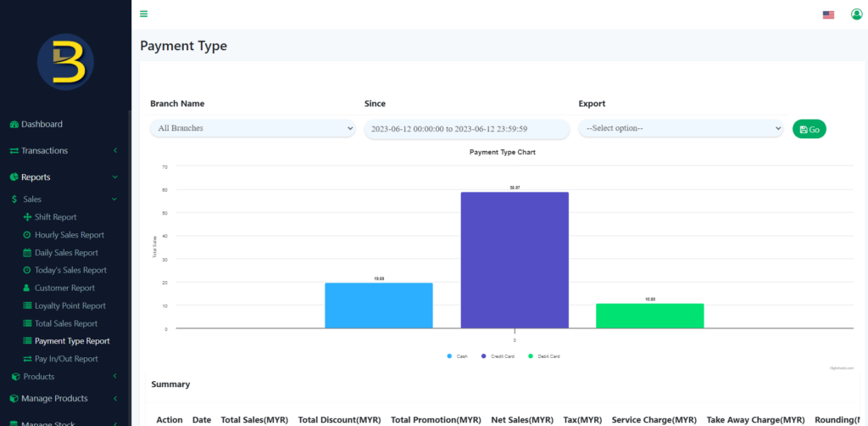Click the B logo in the sidebar

coord(65,62)
